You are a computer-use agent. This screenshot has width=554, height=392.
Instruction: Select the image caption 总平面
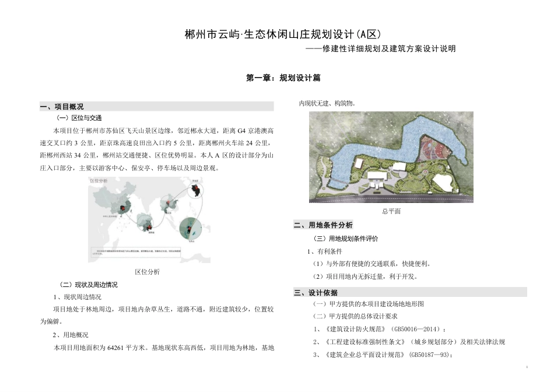pyautogui.click(x=391, y=211)
